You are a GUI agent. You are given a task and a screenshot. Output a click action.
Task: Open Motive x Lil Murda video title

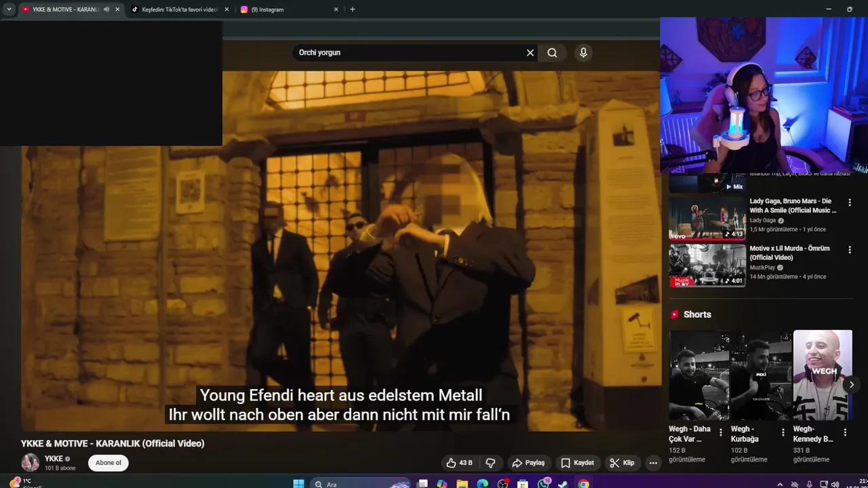790,253
